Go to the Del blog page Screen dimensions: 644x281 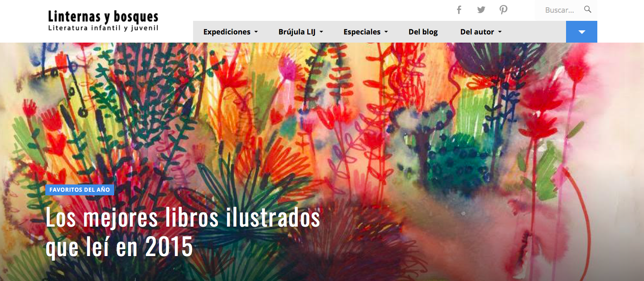423,32
